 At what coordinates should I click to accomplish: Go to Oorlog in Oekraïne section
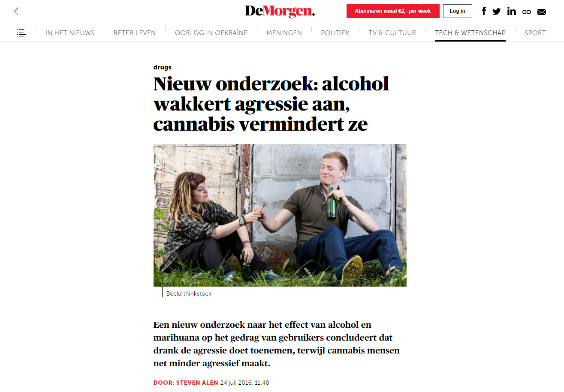click(x=211, y=33)
